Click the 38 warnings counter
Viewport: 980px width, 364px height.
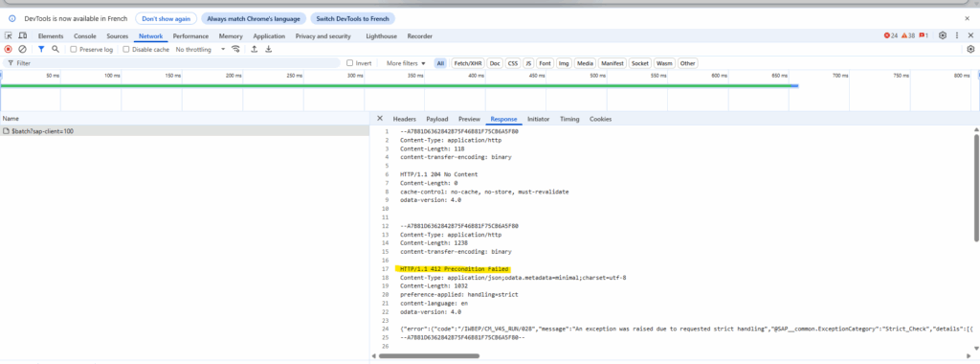coord(908,35)
